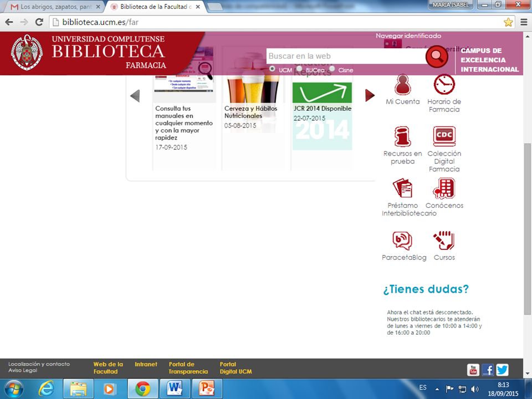
Task: Open the MARIA ISABEL profile button
Action: pyautogui.click(x=451, y=5)
